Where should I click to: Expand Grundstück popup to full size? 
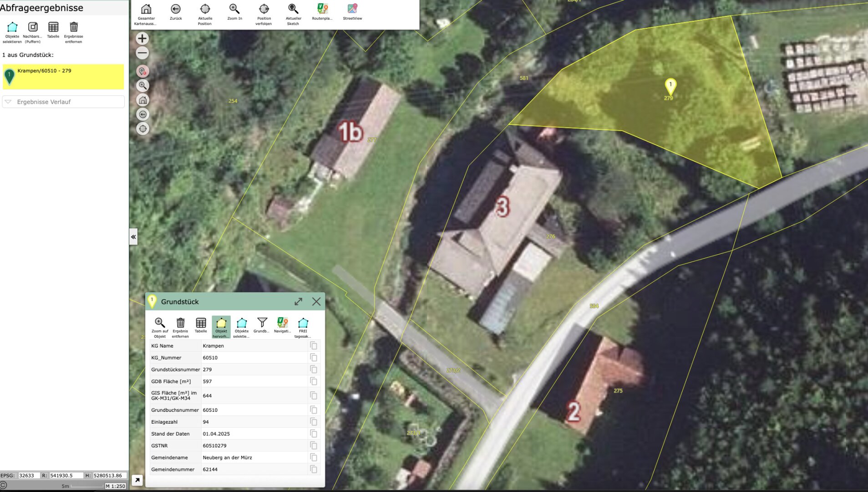tap(298, 302)
